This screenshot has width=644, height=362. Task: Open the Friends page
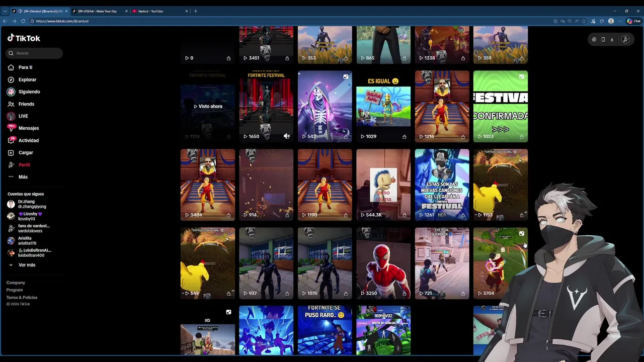(21, 104)
